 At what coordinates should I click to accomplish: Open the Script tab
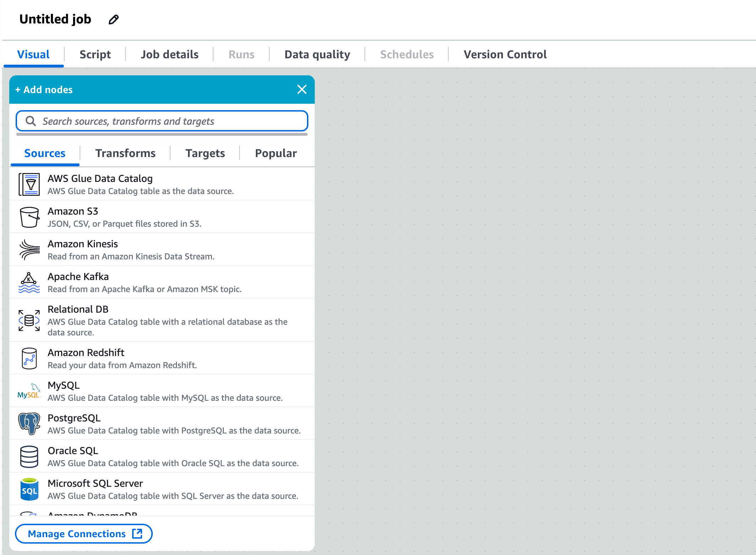(95, 54)
